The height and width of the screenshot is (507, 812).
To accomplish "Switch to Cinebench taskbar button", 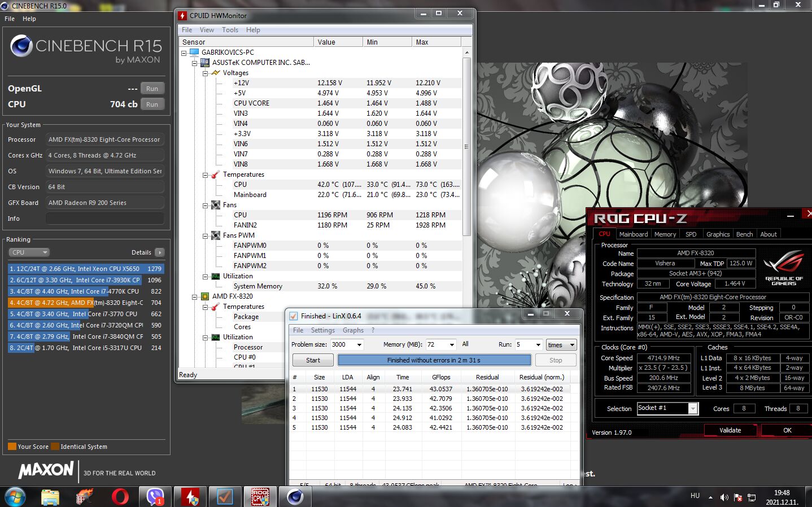I will pyautogui.click(x=295, y=497).
